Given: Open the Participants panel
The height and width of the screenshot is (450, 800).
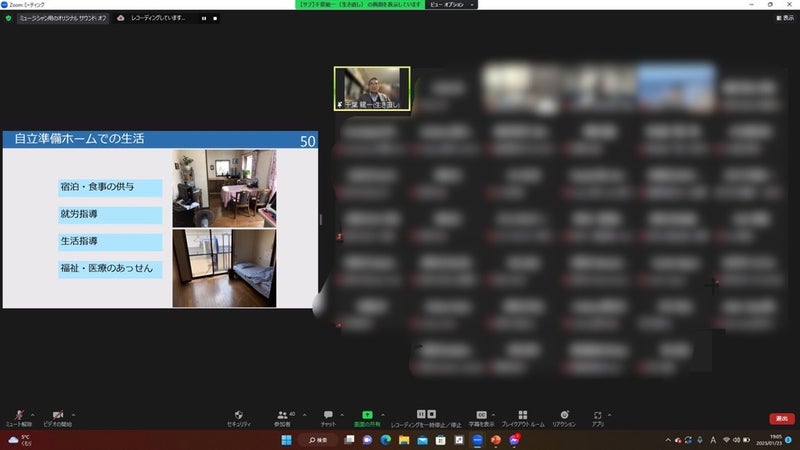Looking at the screenshot, I should tap(282, 418).
